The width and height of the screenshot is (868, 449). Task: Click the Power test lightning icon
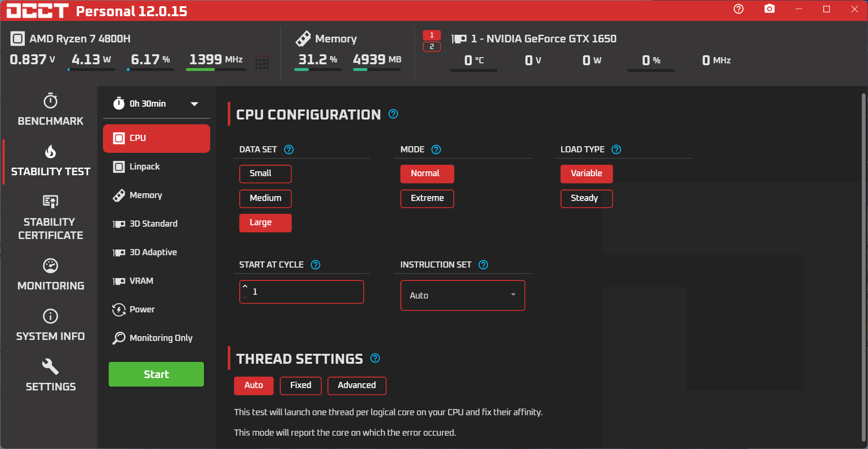pos(119,309)
